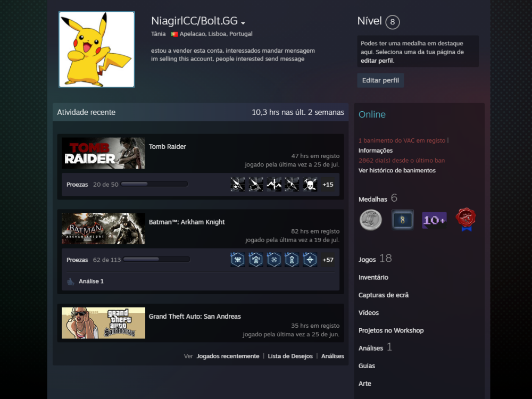
Task: Click the first Batman achievement icon
Action: (x=238, y=260)
